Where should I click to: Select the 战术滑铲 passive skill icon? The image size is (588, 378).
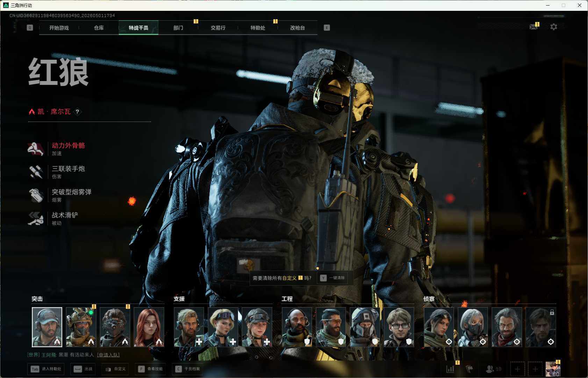pyautogui.click(x=36, y=218)
